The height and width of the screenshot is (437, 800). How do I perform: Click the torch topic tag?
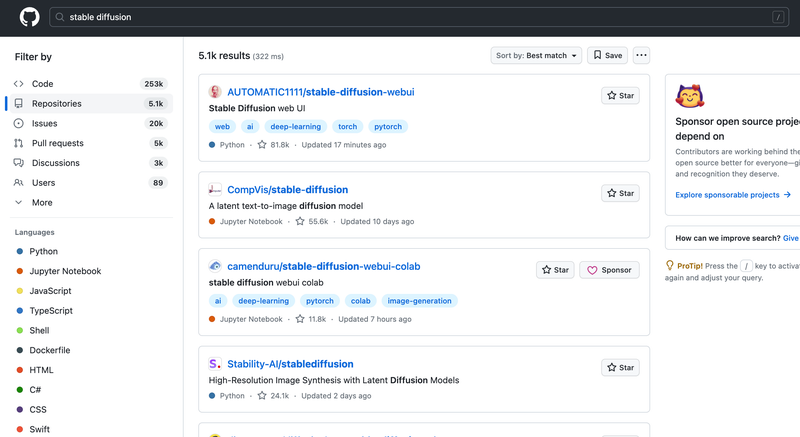pos(347,126)
